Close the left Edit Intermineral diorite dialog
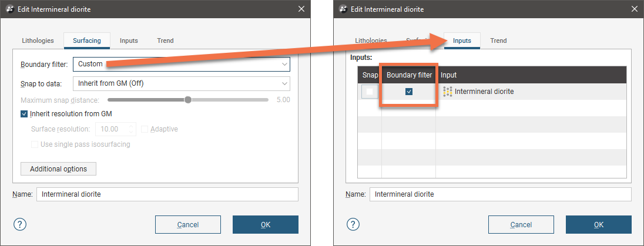The image size is (644, 246). coord(301,9)
